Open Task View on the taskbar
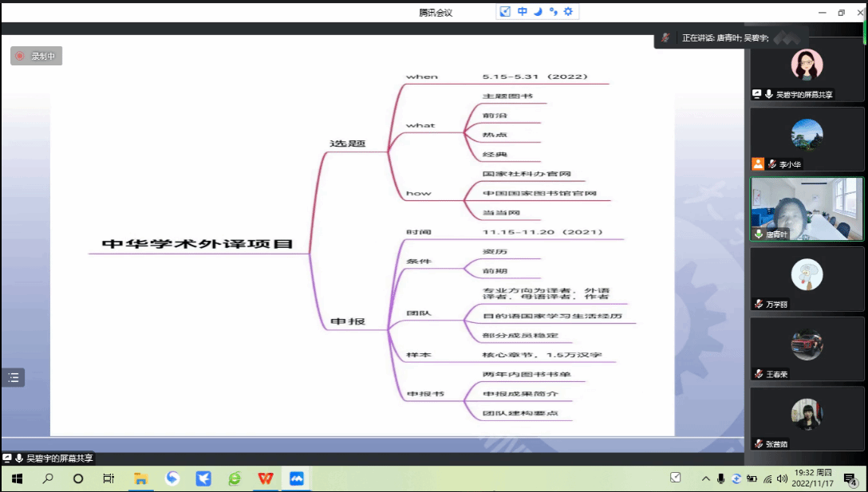868x492 pixels. click(x=108, y=478)
